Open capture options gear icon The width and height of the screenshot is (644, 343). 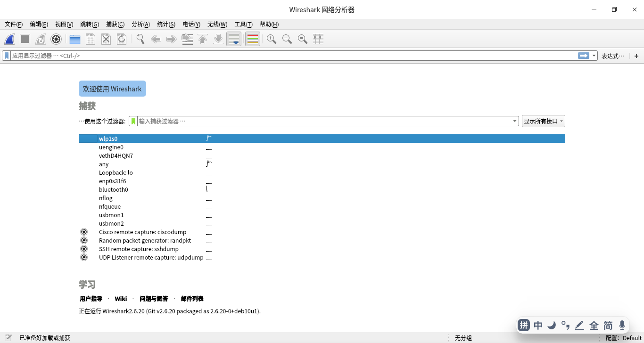[x=56, y=39]
